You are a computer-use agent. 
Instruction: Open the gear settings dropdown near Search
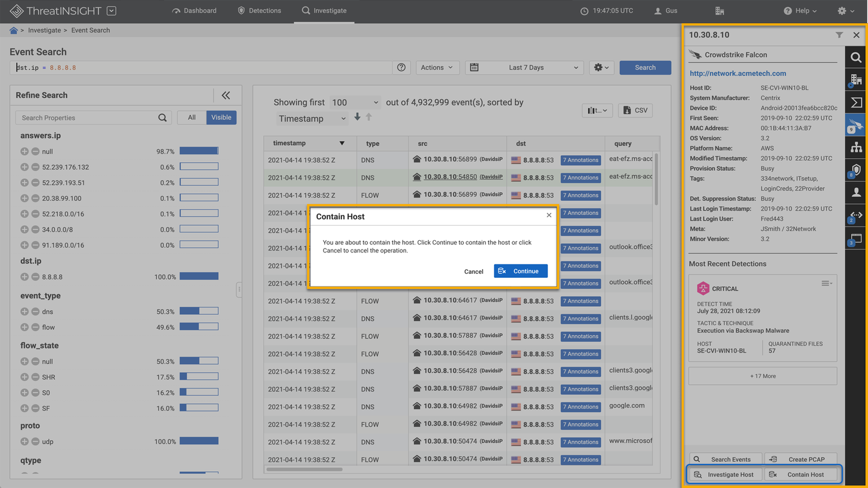point(601,68)
